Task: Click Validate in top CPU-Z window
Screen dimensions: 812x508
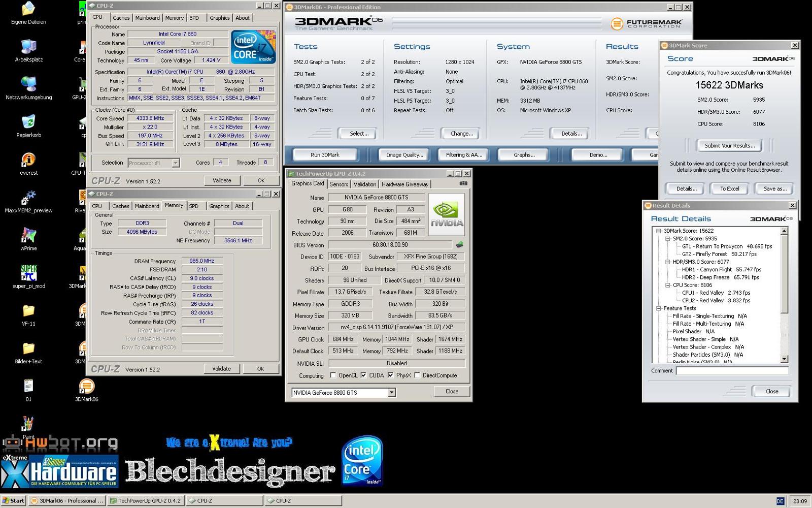Action: (222, 180)
